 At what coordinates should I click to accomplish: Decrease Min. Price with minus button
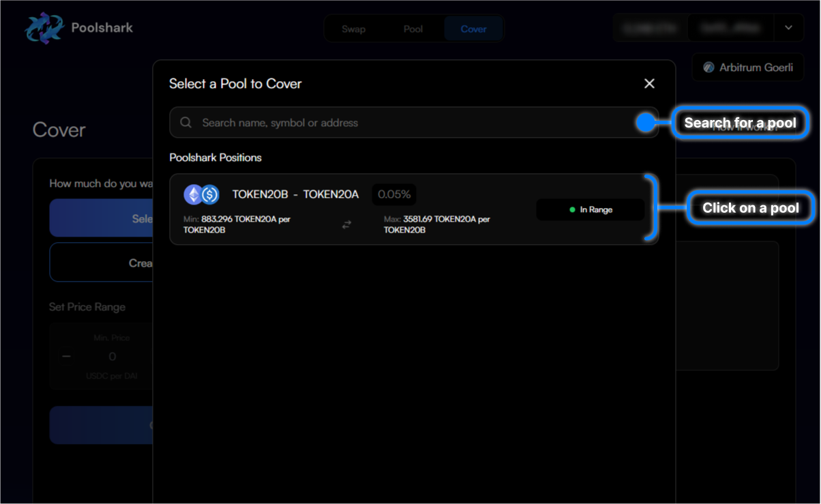[66, 356]
